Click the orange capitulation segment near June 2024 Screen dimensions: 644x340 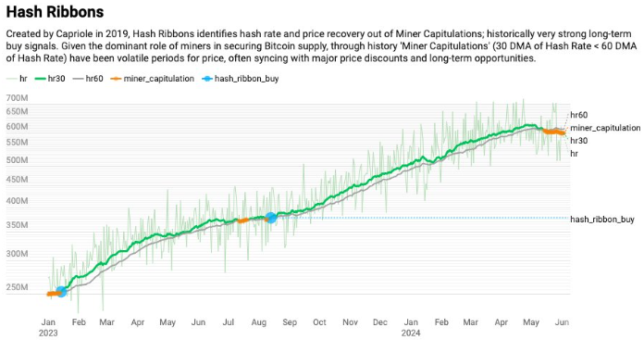coord(554,132)
